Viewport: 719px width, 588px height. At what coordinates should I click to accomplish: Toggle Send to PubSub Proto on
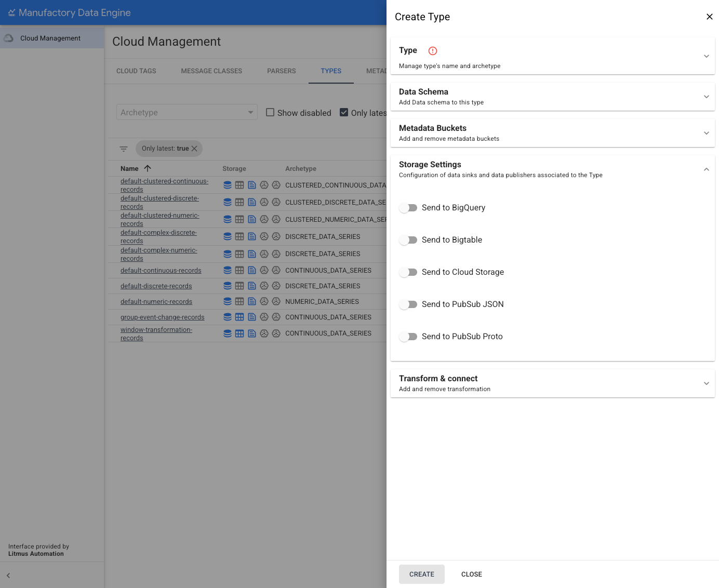[408, 337]
